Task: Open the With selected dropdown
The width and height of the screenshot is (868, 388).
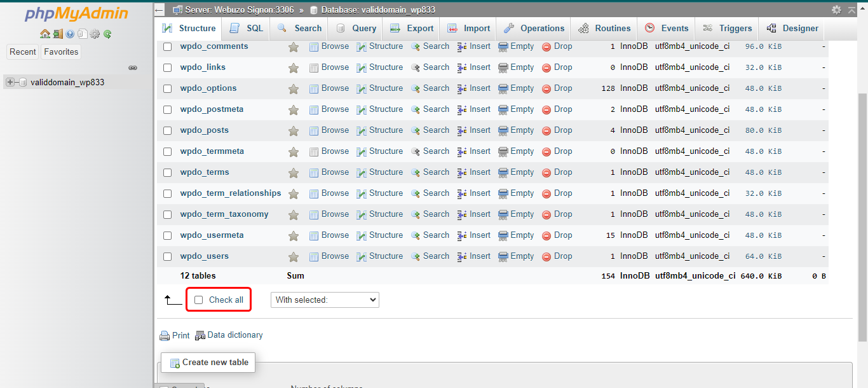Action: (325, 300)
